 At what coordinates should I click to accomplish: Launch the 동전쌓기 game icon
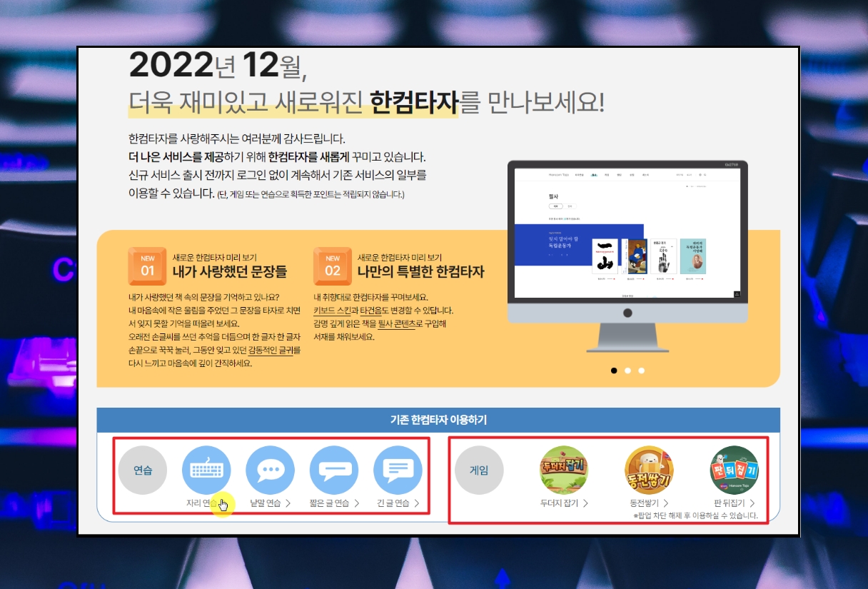tap(649, 470)
